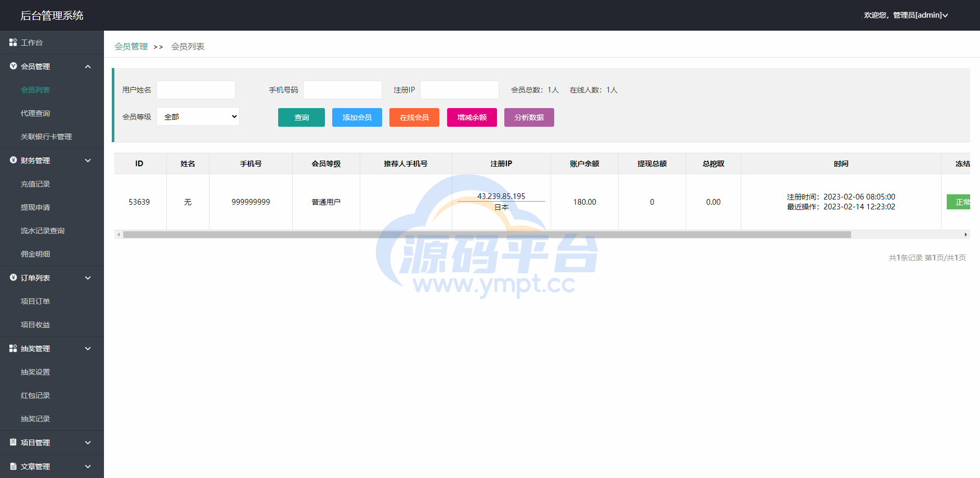This screenshot has width=980, height=478.
Task: Click the 工作台 dashboard icon
Action: coord(13,42)
